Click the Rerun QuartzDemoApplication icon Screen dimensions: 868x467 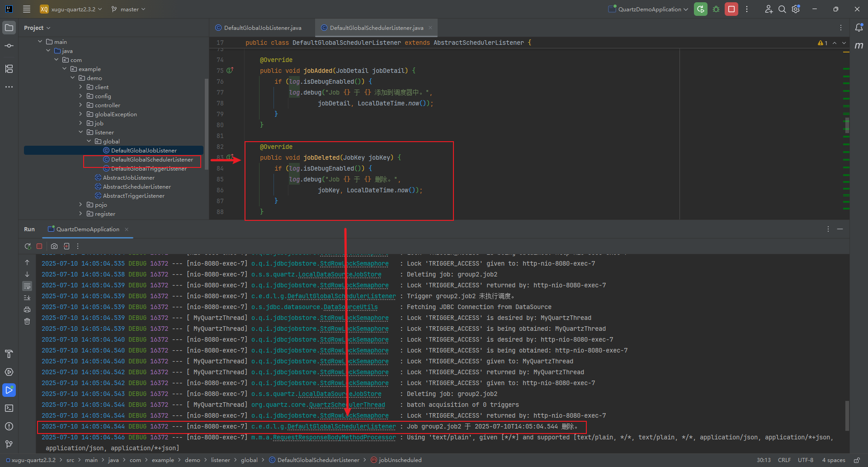700,9
